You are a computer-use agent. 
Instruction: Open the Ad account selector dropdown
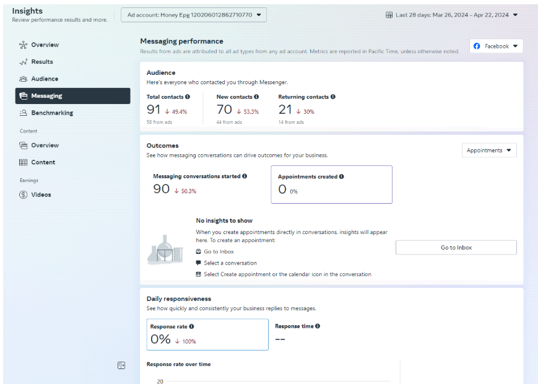click(x=194, y=15)
